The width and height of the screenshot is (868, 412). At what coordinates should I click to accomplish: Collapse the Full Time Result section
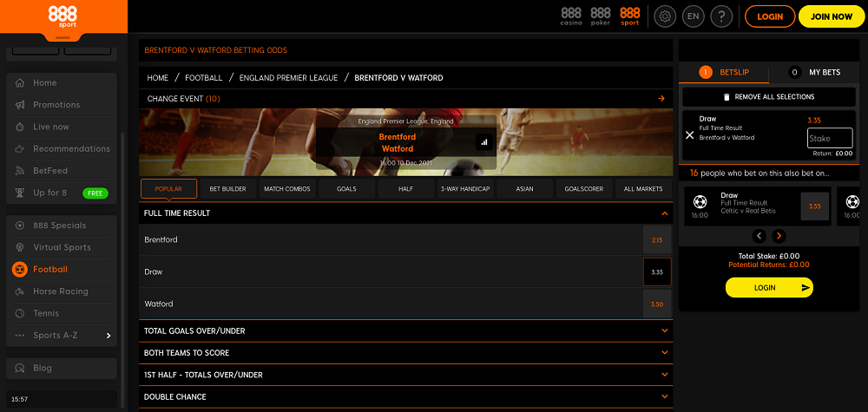tap(665, 213)
